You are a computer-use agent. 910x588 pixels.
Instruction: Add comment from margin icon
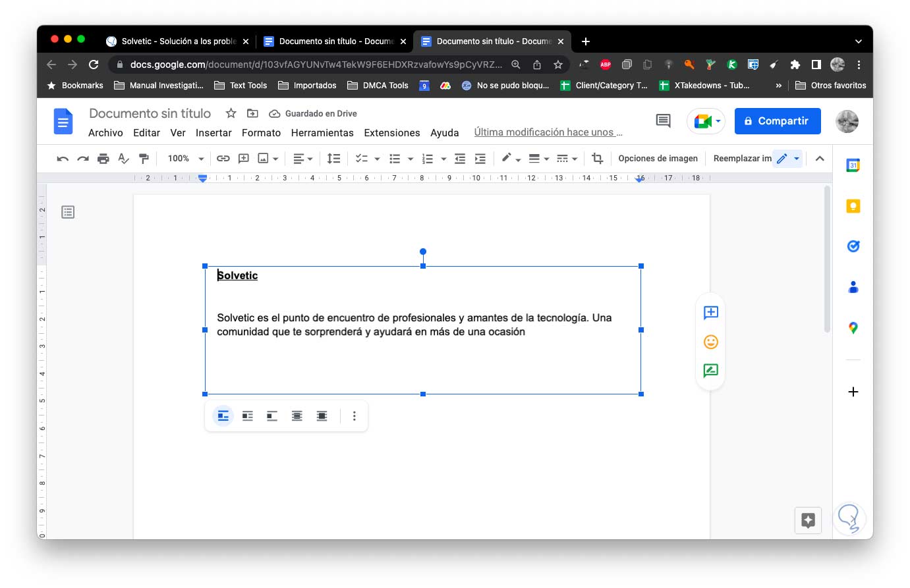coord(710,313)
